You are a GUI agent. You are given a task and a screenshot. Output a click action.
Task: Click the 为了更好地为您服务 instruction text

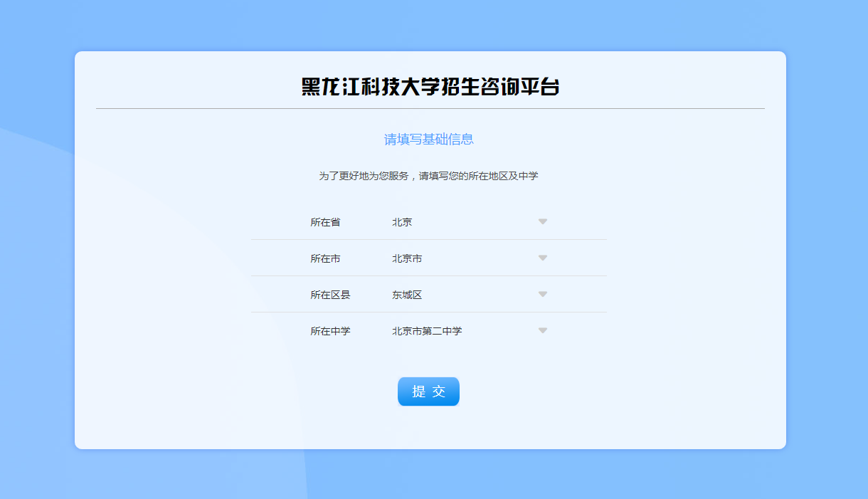(428, 176)
